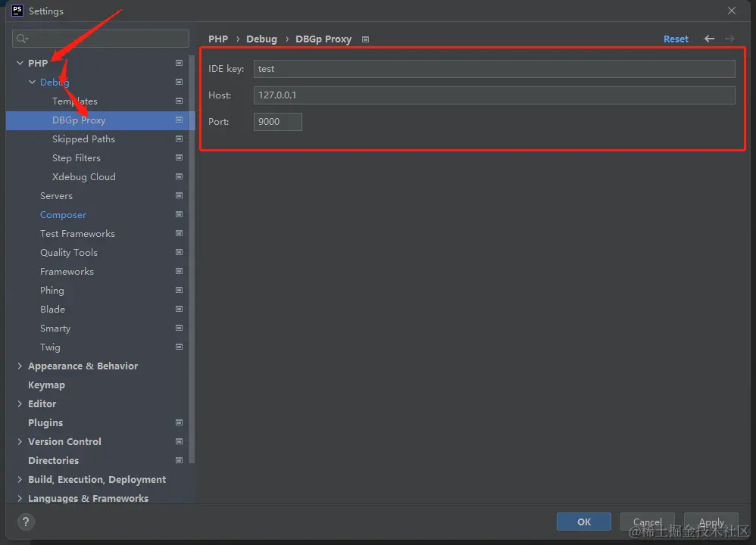Viewport: 756px width, 545px height.
Task: Click the project-level icon beside Smarty
Action: coord(179,329)
